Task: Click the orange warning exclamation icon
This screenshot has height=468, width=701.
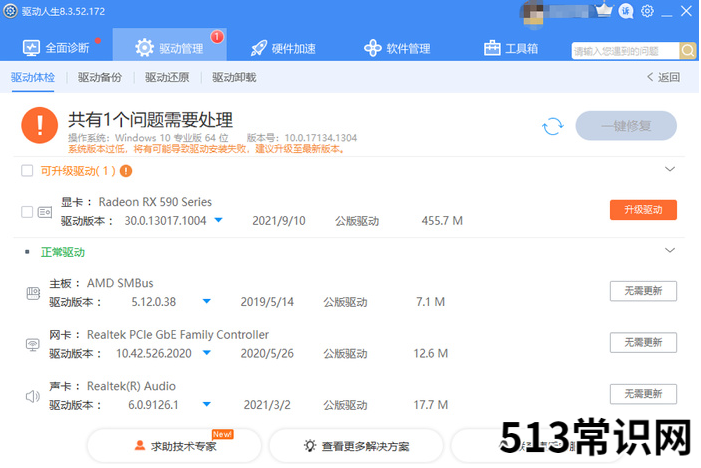Action: tap(40, 125)
